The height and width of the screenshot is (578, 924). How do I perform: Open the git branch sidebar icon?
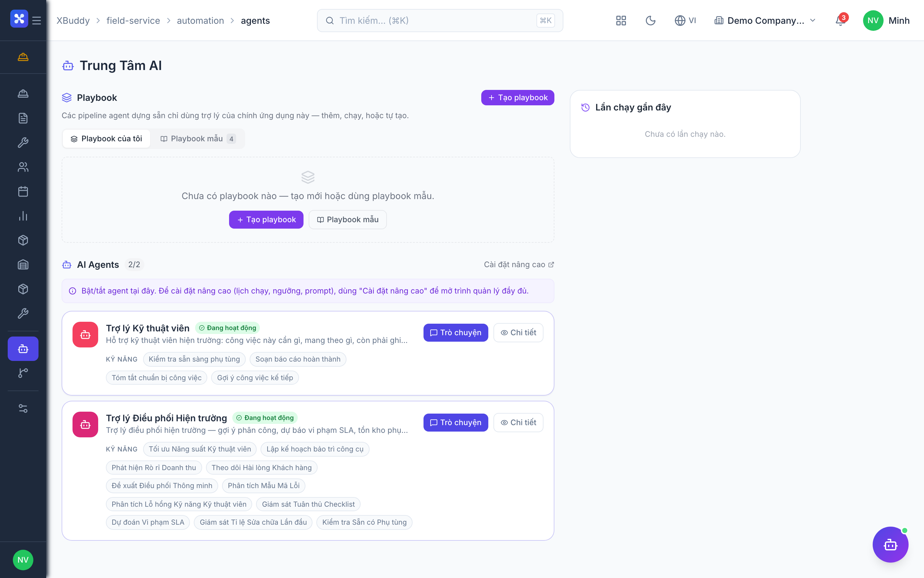[23, 373]
